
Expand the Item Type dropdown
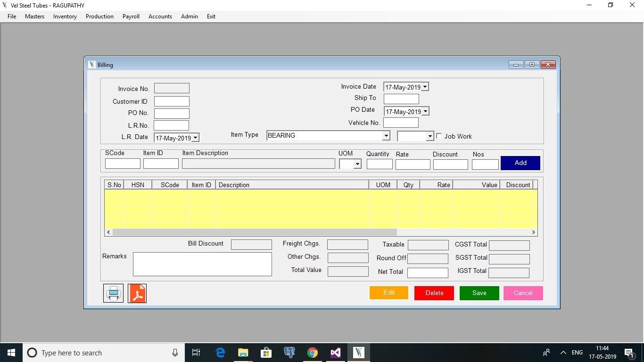tap(386, 136)
